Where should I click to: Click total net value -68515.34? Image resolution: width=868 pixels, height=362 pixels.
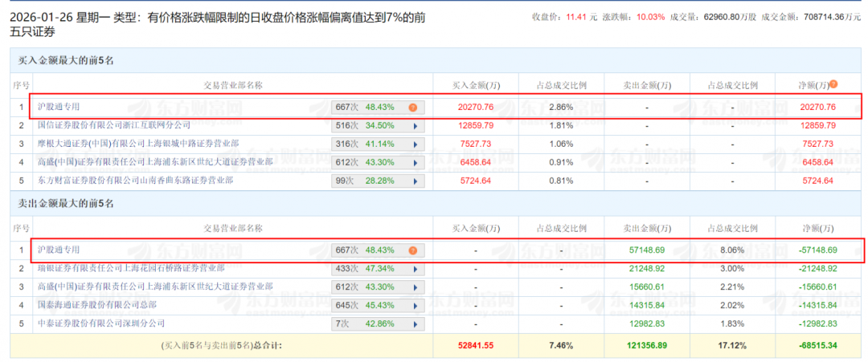pyautogui.click(x=817, y=345)
